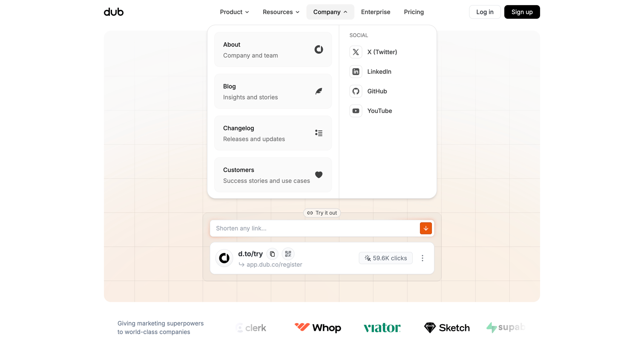The width and height of the screenshot is (644, 347).
Task: Copy the d.to/try short link
Action: 272,254
